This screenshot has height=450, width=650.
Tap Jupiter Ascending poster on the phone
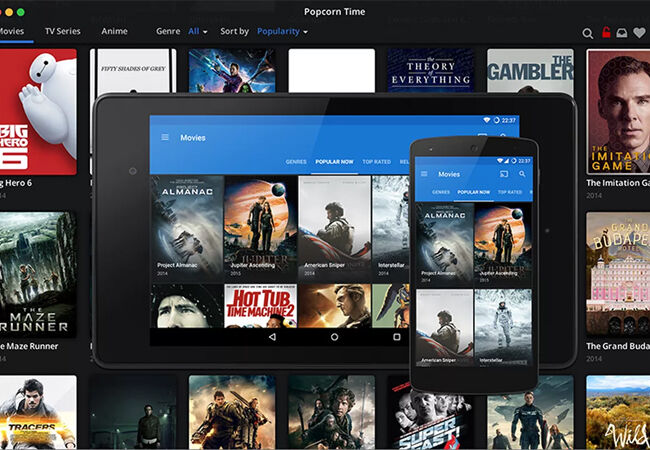(x=503, y=245)
